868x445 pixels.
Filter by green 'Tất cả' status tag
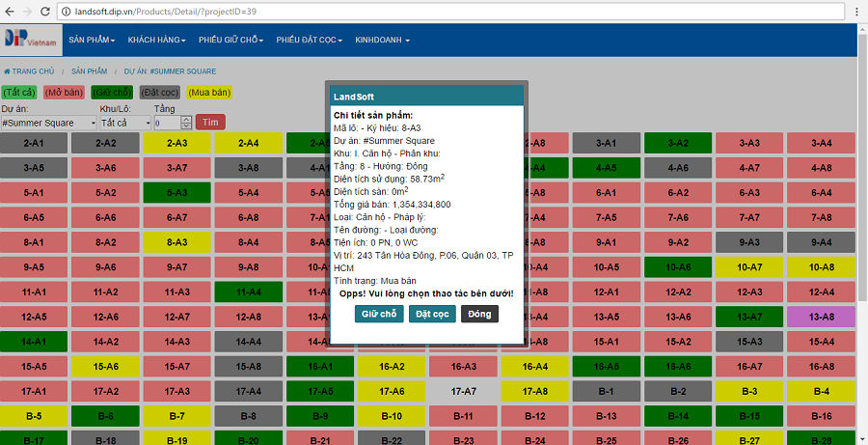(x=19, y=93)
